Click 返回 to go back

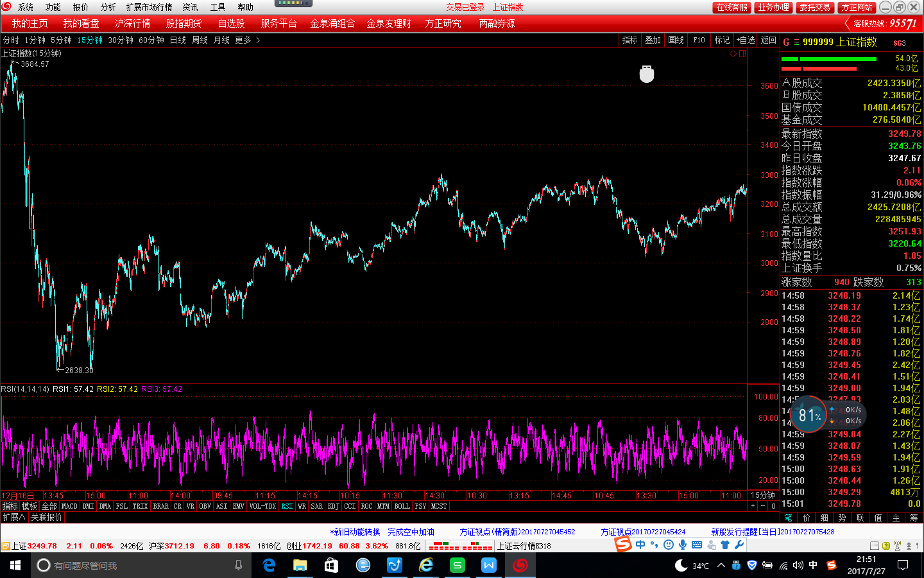[768, 40]
